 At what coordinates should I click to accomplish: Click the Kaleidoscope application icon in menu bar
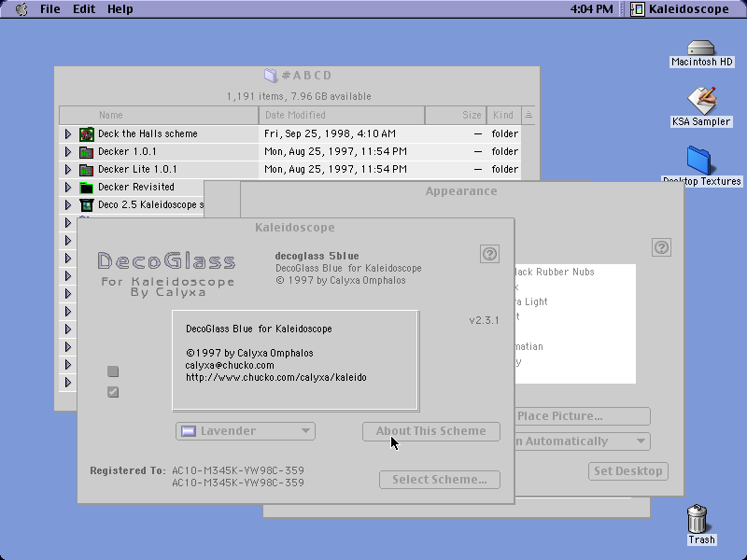[638, 9]
